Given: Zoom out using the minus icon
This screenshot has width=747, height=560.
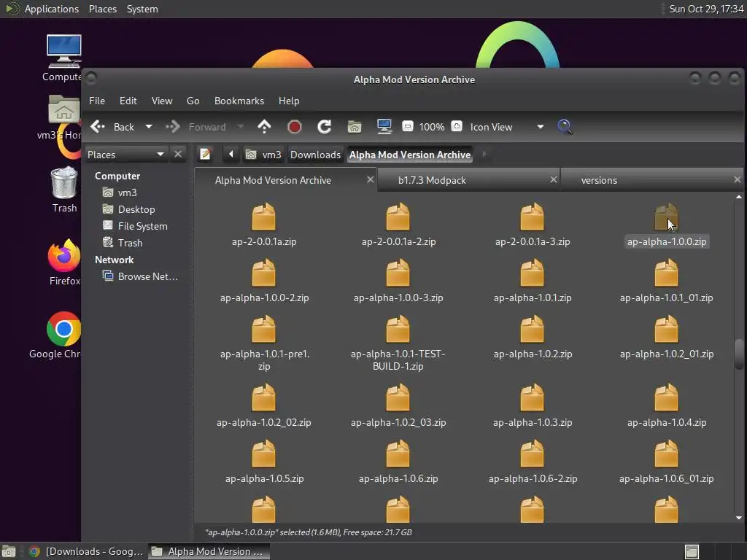Looking at the screenshot, I should 408,127.
